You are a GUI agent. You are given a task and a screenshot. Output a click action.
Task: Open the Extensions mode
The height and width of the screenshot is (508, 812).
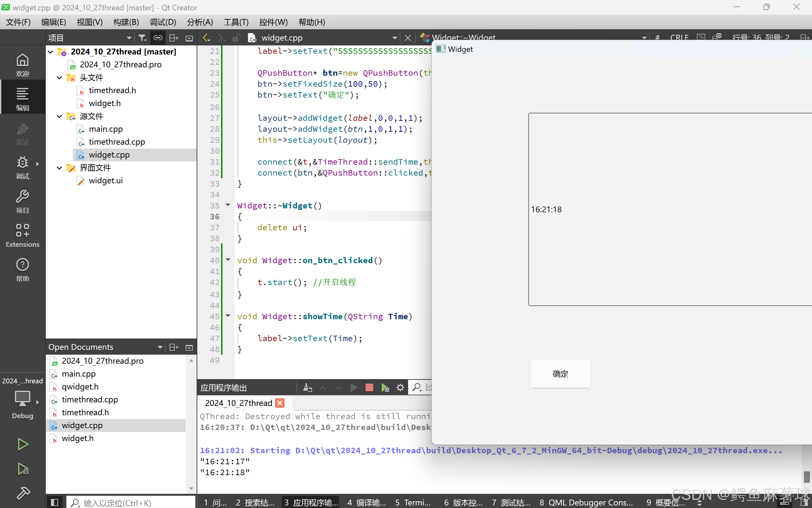click(23, 235)
